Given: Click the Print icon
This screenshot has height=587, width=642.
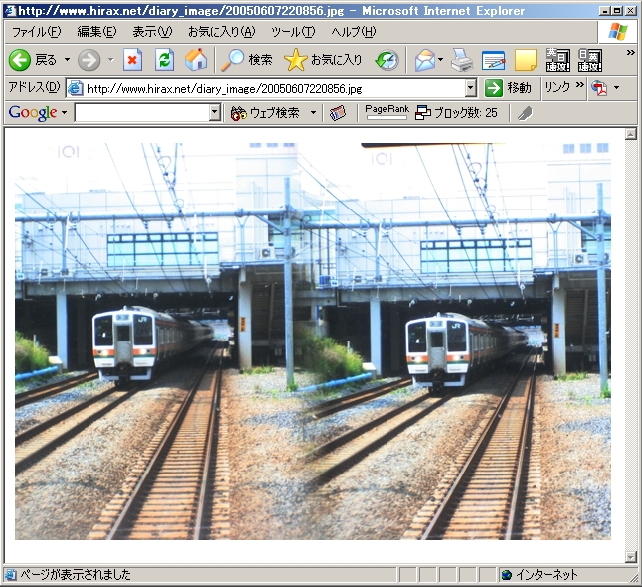Looking at the screenshot, I should click(x=461, y=60).
